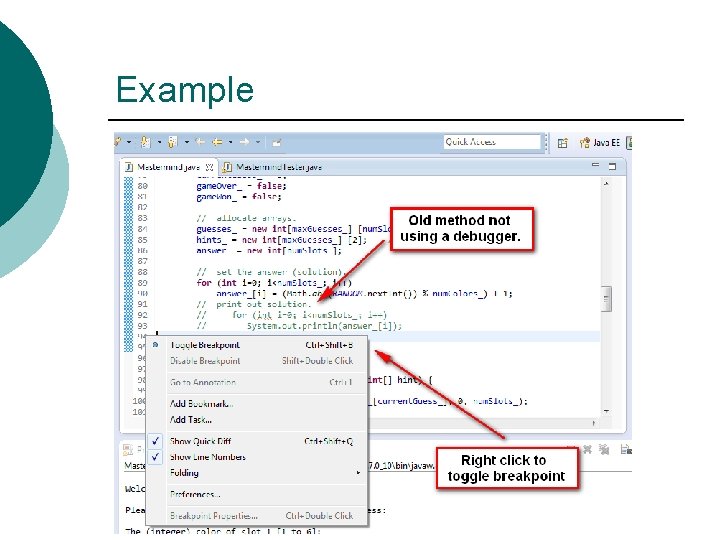Select Breakpoint Properties... menu entry

pos(257,516)
